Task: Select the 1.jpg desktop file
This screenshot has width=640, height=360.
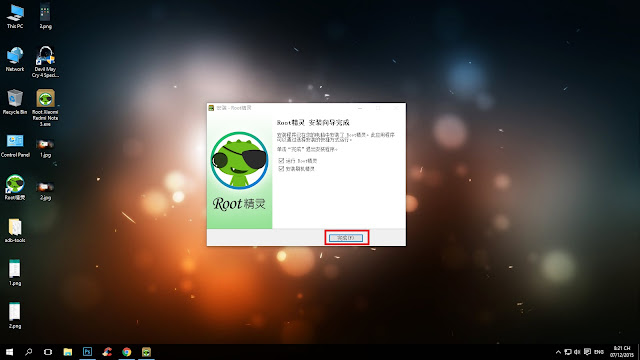Action: coord(45,148)
